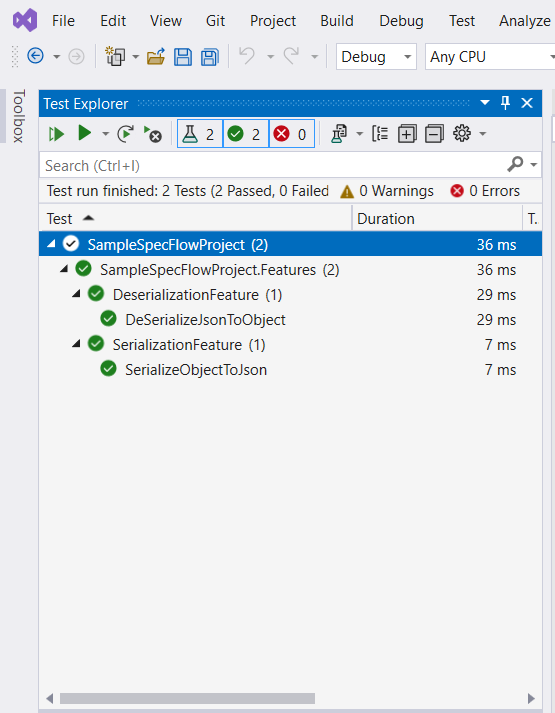Open the Debug configuration dropdown

376,57
